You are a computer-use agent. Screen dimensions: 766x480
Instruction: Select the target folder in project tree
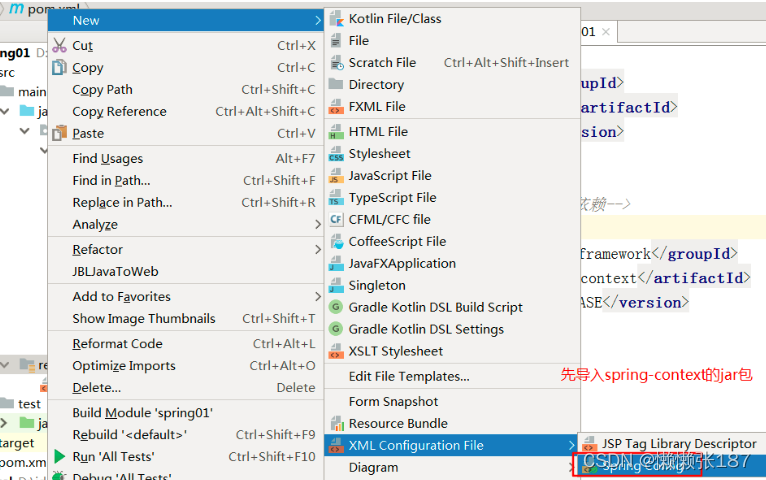point(17,443)
